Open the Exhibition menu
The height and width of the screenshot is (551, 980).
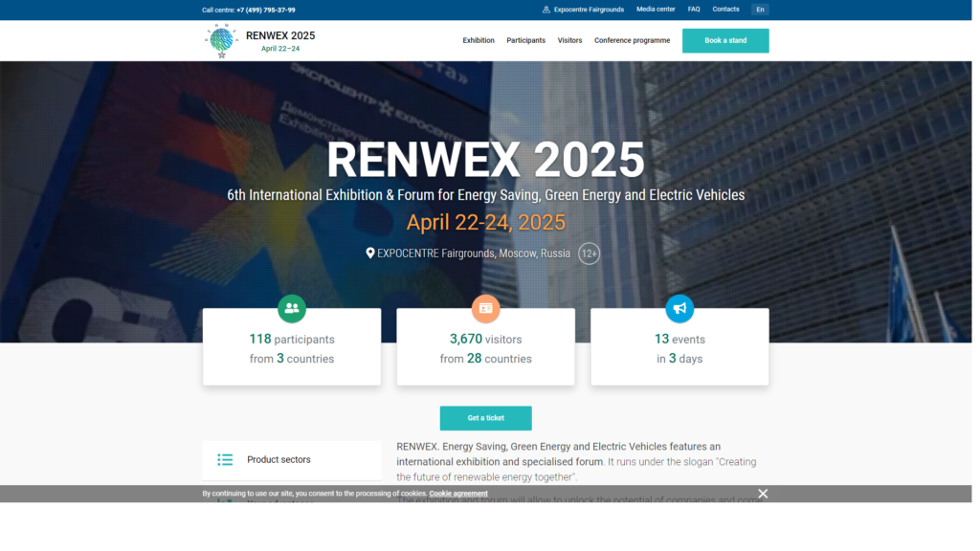pos(479,40)
